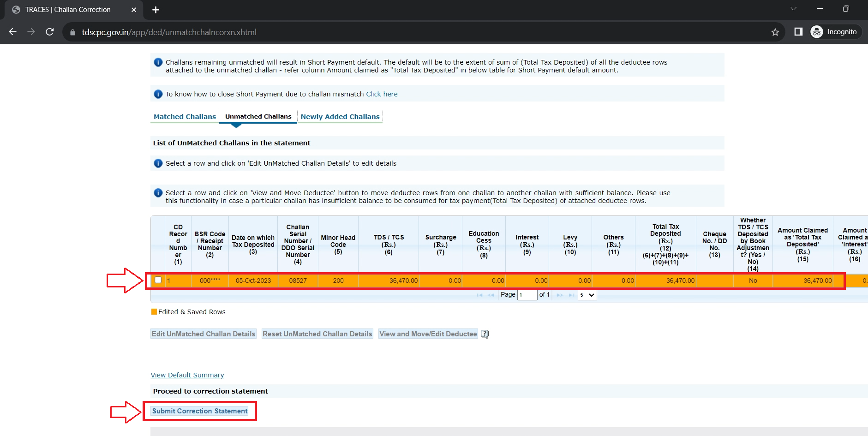Close the TRACES Challan Correction tab
This screenshot has width=868, height=436.
(134, 10)
